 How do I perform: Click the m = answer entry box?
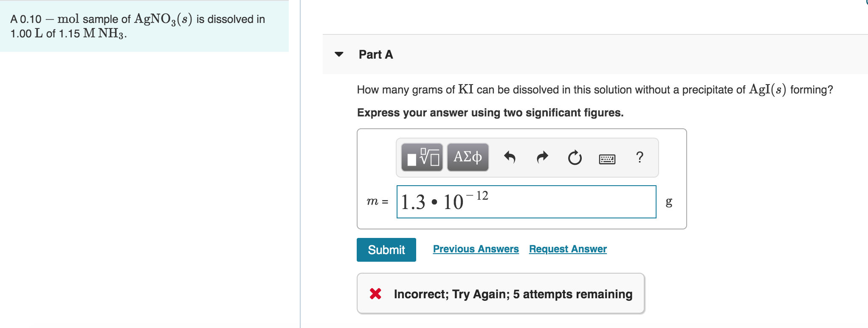coord(526,202)
